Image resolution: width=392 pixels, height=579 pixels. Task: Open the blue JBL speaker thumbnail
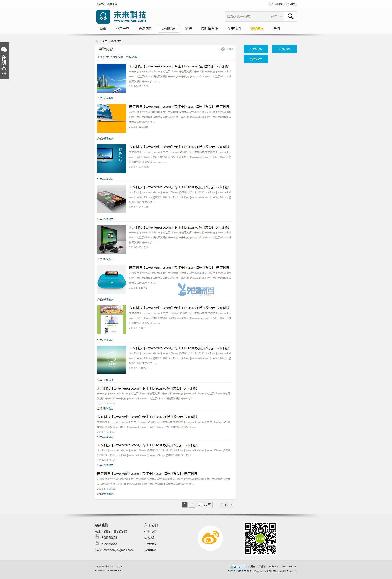pos(112,279)
